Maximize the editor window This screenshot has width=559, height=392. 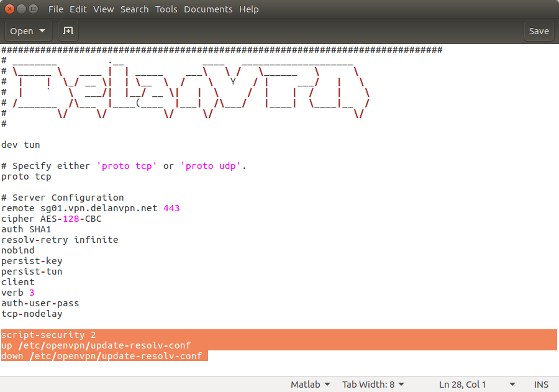point(33,9)
